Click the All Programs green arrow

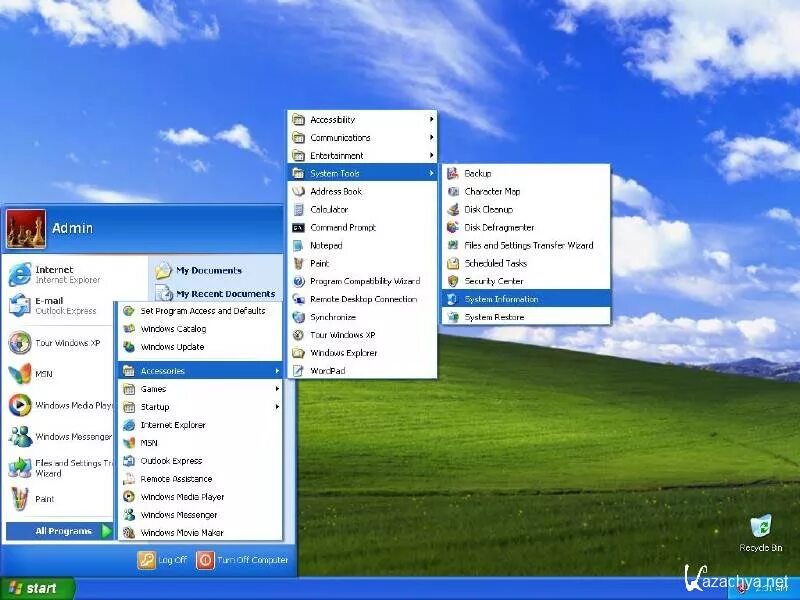tap(106, 531)
